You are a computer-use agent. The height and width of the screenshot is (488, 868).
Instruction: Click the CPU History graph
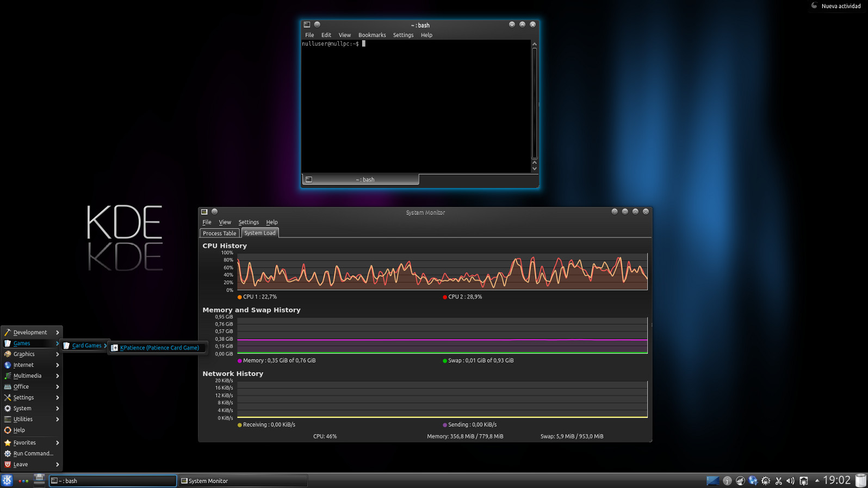pyautogui.click(x=442, y=271)
